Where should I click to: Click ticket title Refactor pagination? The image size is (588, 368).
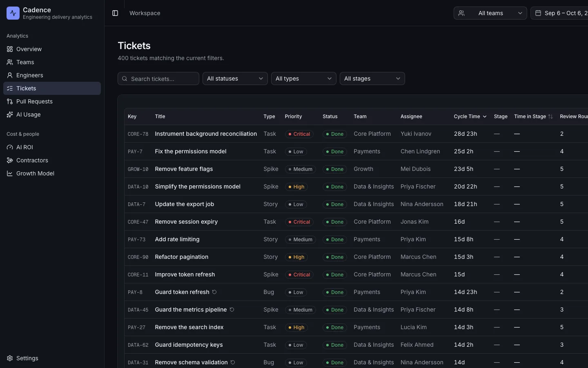[182, 257]
